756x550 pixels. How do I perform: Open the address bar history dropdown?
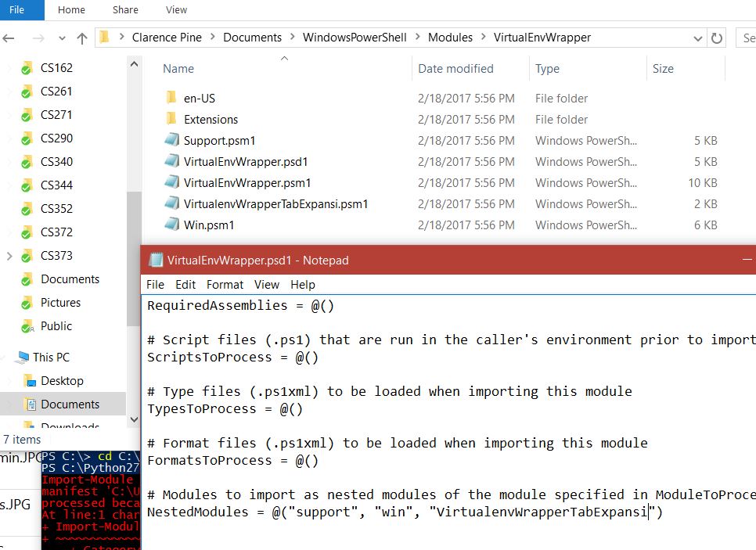697,38
